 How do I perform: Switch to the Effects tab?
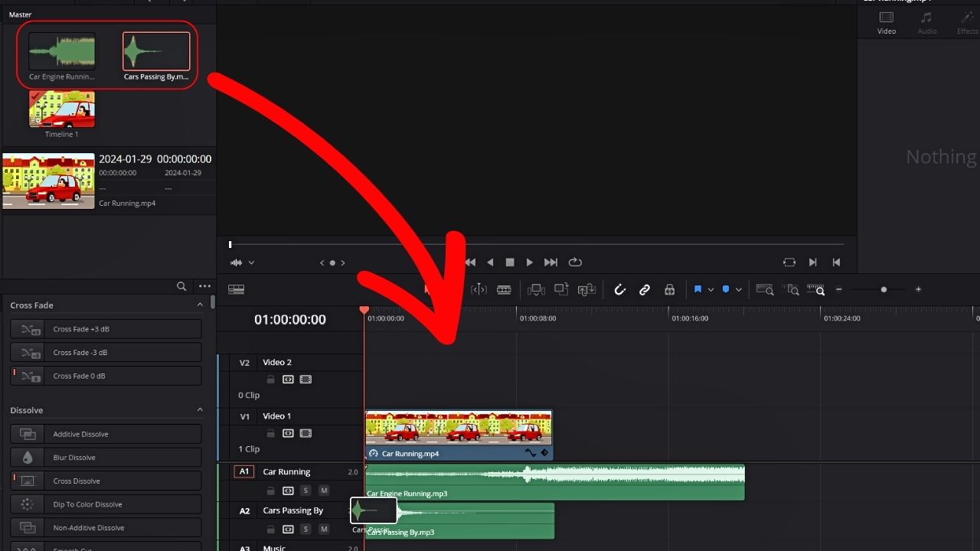[966, 21]
